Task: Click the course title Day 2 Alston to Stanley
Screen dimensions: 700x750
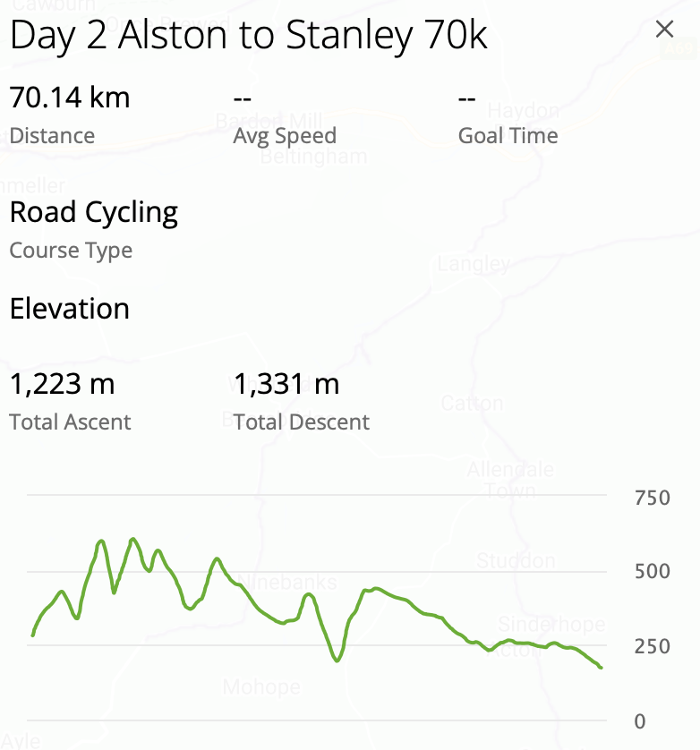Action: coord(249,36)
